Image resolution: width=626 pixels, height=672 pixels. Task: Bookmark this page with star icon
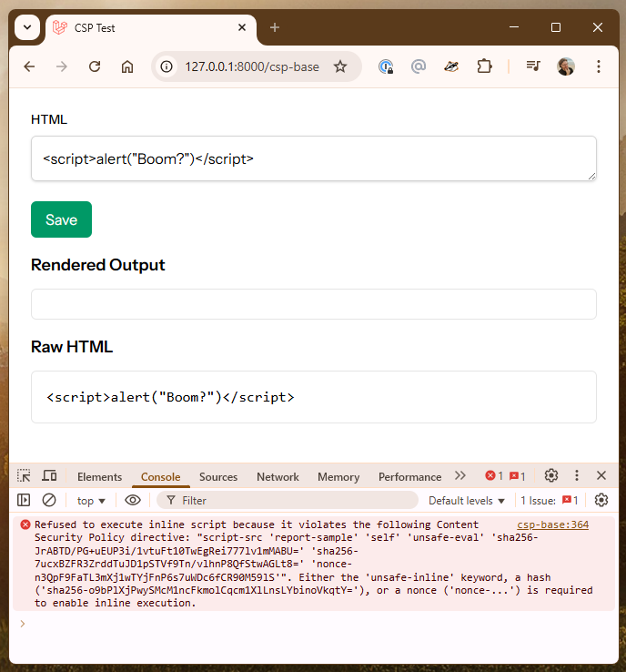pos(340,66)
